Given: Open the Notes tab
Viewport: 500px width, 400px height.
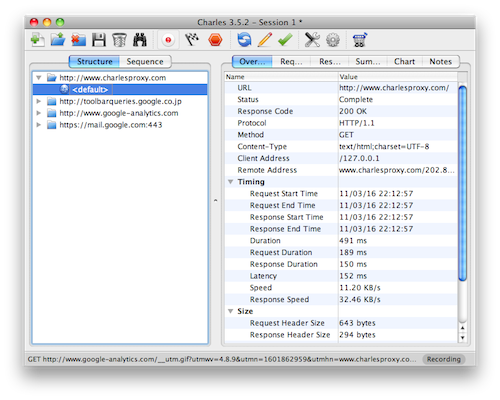Looking at the screenshot, I should tap(441, 62).
